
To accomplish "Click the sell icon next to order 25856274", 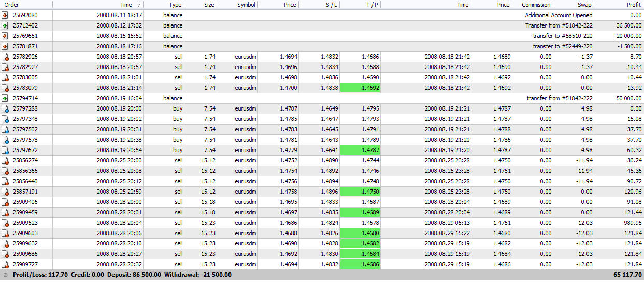I will (x=5, y=160).
